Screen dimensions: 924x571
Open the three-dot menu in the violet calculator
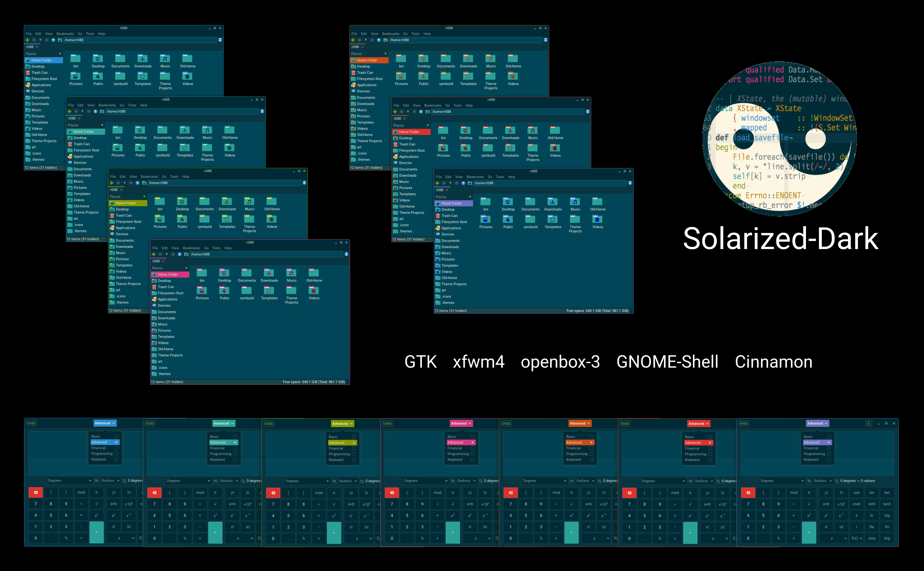tap(869, 423)
